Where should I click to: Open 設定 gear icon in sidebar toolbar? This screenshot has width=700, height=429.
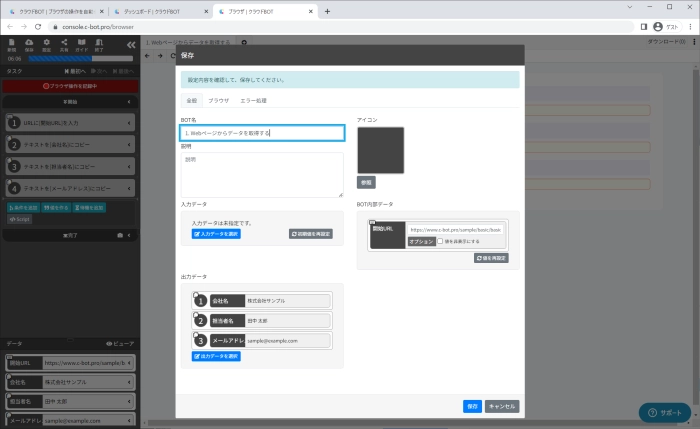click(46, 44)
